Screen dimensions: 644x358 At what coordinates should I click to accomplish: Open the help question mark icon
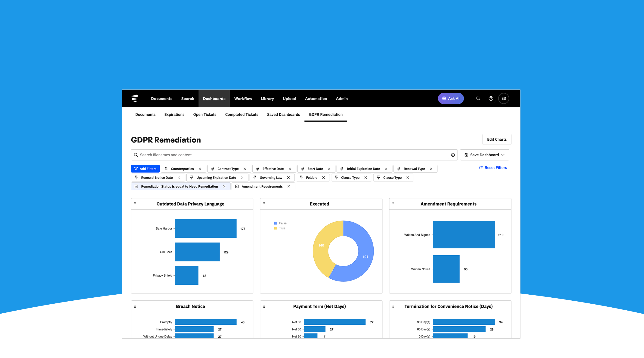pos(491,99)
